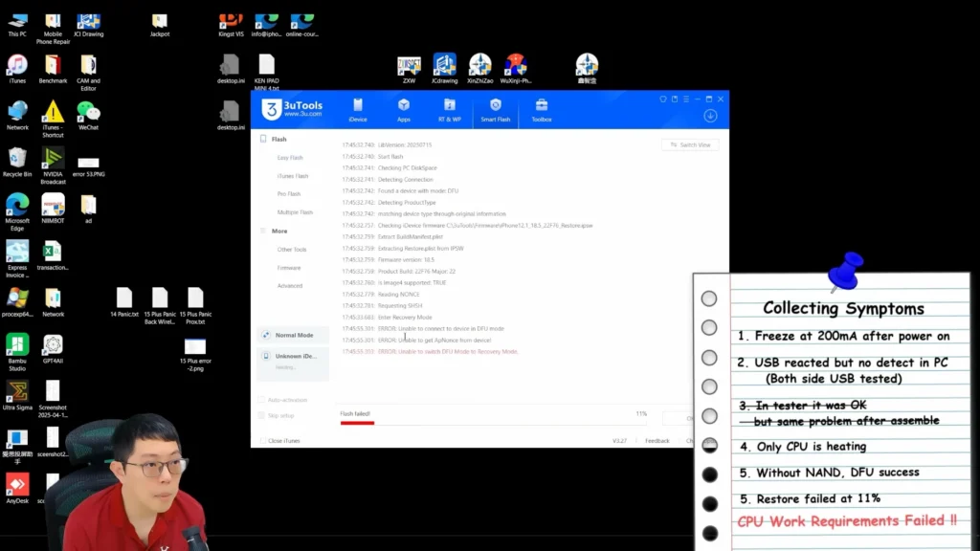The width and height of the screenshot is (980, 551).
Task: Open the JCdrawing desktop shortcut
Action: [444, 69]
